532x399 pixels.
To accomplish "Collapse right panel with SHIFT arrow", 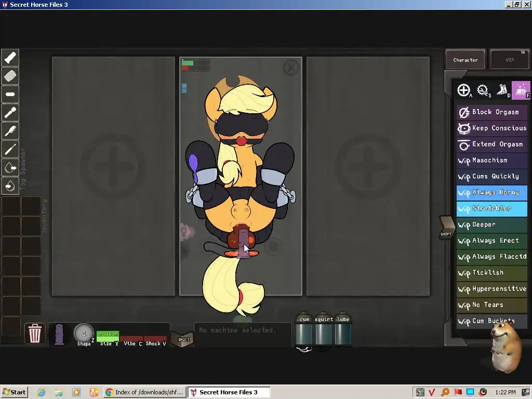I will (x=446, y=228).
